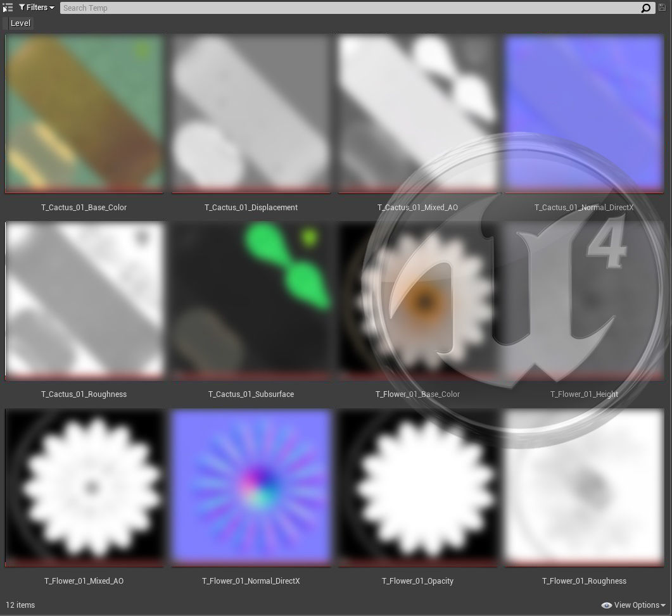672x616 pixels.
Task: Click the 12 items status text
Action: 20,605
